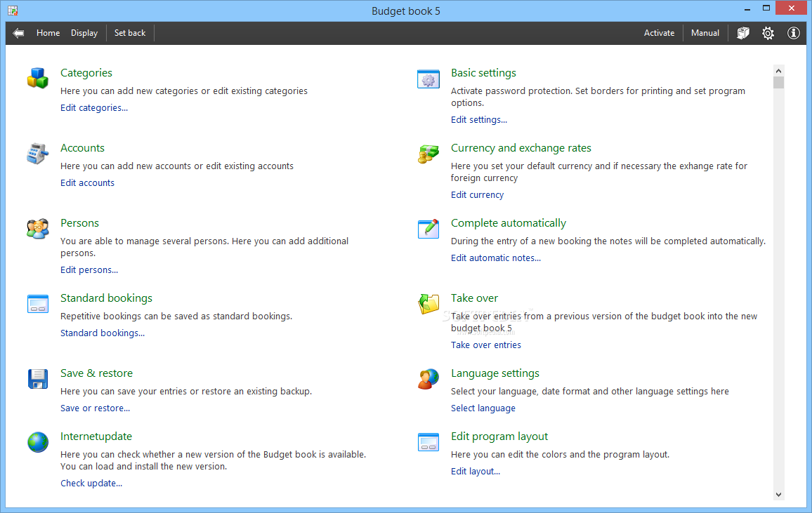Screen dimensions: 812x513
Task: Select Set back in the toolbar
Action: click(130, 33)
